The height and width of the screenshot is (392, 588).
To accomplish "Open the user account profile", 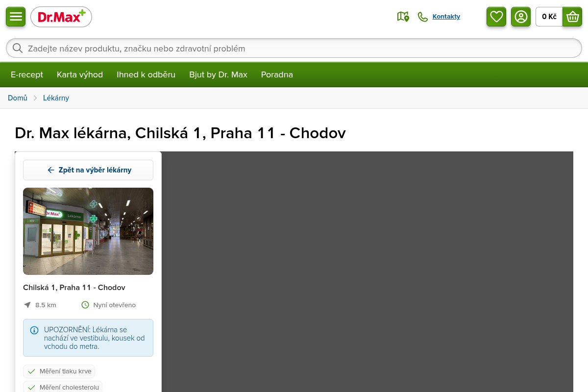I will (521, 17).
